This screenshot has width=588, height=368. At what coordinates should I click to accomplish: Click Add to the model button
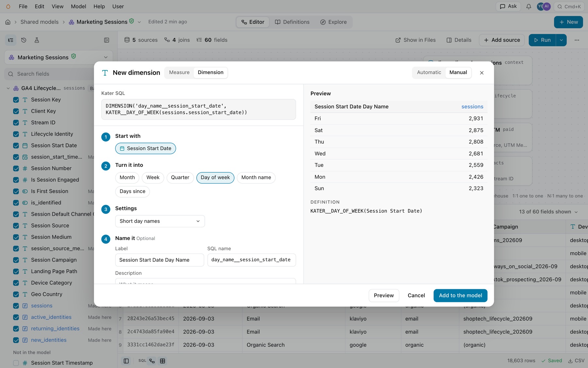point(460,295)
